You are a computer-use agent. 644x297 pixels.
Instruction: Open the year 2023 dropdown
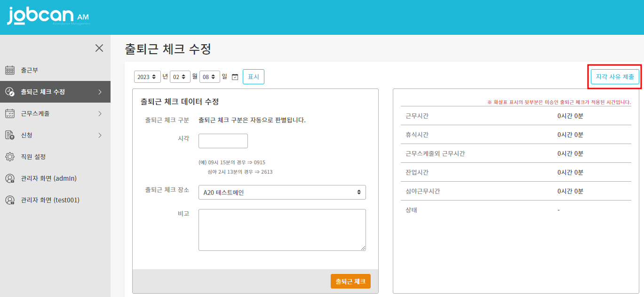coord(147,77)
